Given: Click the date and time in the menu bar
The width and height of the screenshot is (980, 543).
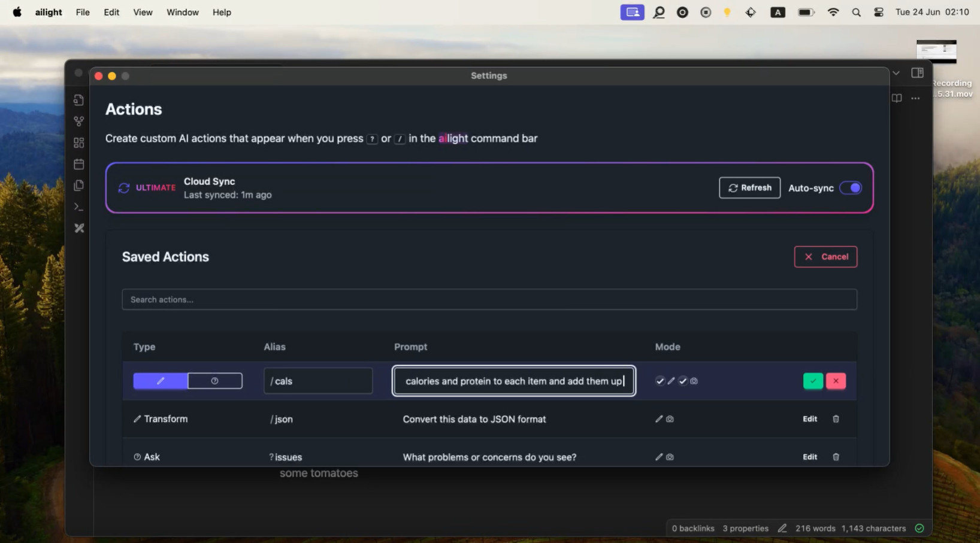Looking at the screenshot, I should (x=932, y=12).
